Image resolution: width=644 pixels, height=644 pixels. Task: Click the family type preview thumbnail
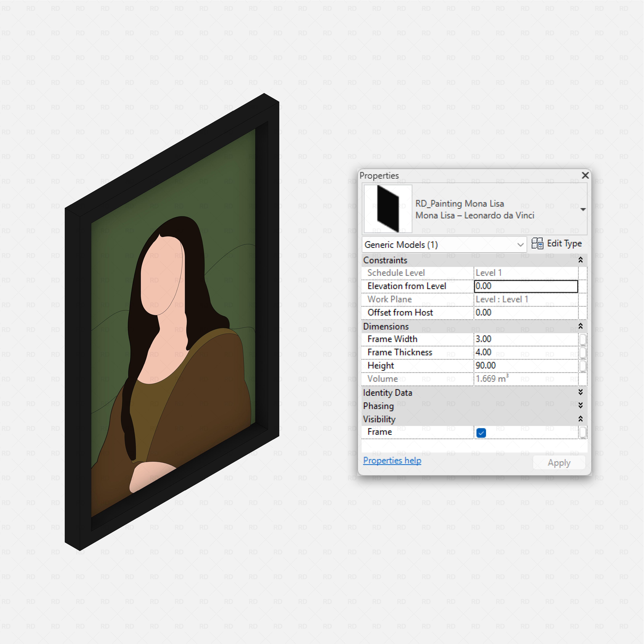click(x=388, y=208)
